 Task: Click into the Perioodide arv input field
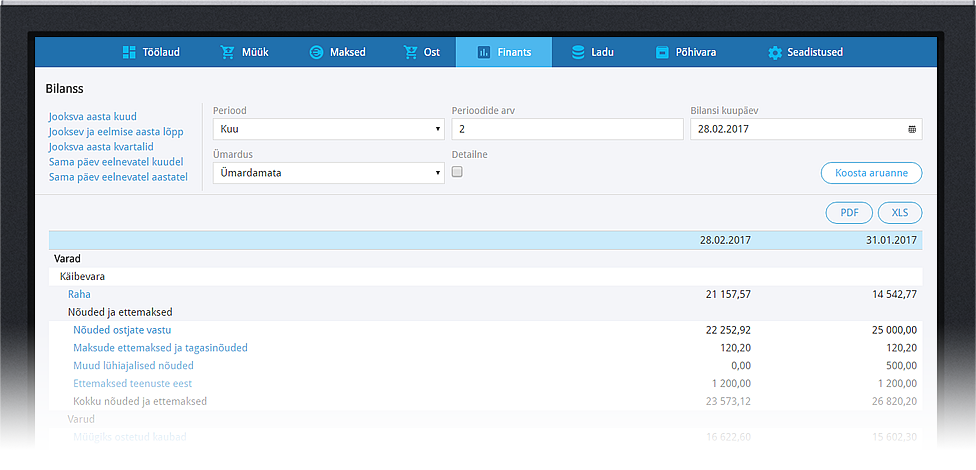[x=566, y=129]
